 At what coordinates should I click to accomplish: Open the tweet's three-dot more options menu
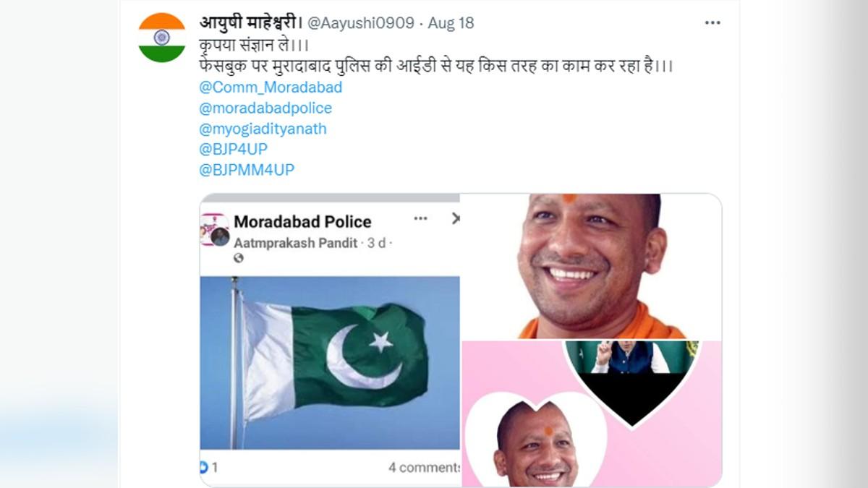(x=712, y=23)
